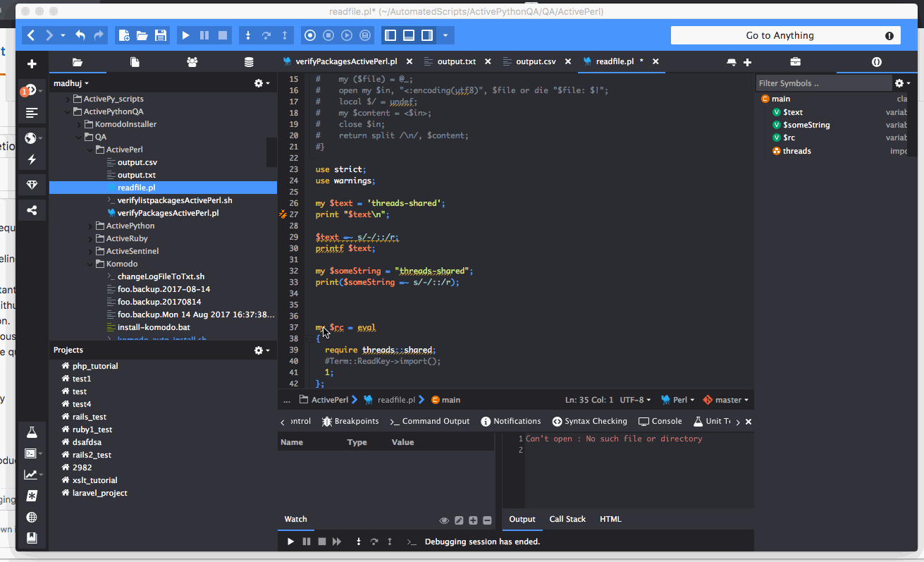Screen dimensions: 924x562
Task: Start macro recording with the record icon
Action: 310,35
